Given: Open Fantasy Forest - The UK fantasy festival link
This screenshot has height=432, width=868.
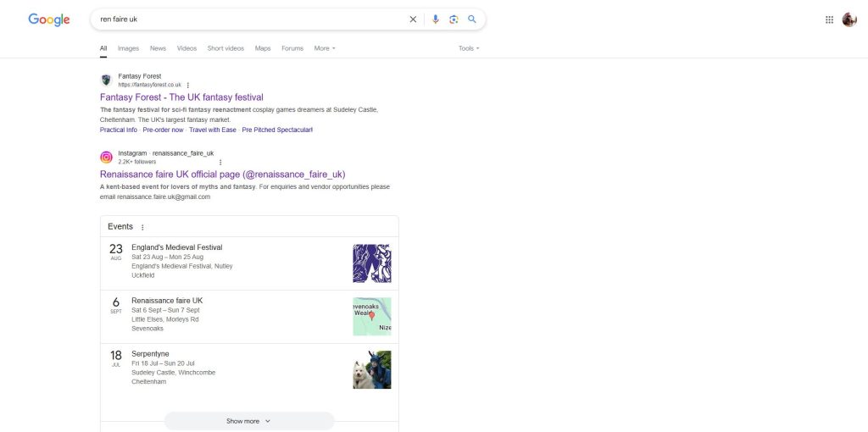Looking at the screenshot, I should (181, 97).
